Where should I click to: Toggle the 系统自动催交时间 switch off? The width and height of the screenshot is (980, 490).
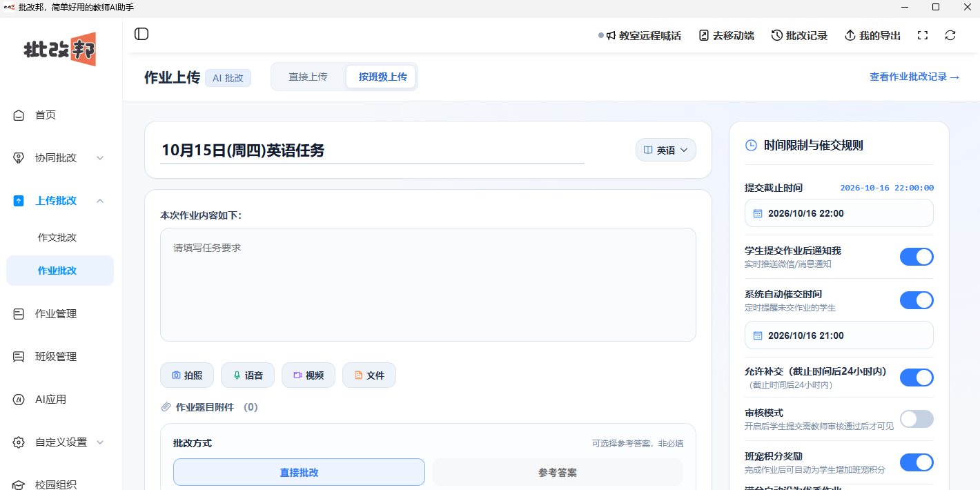click(x=917, y=300)
